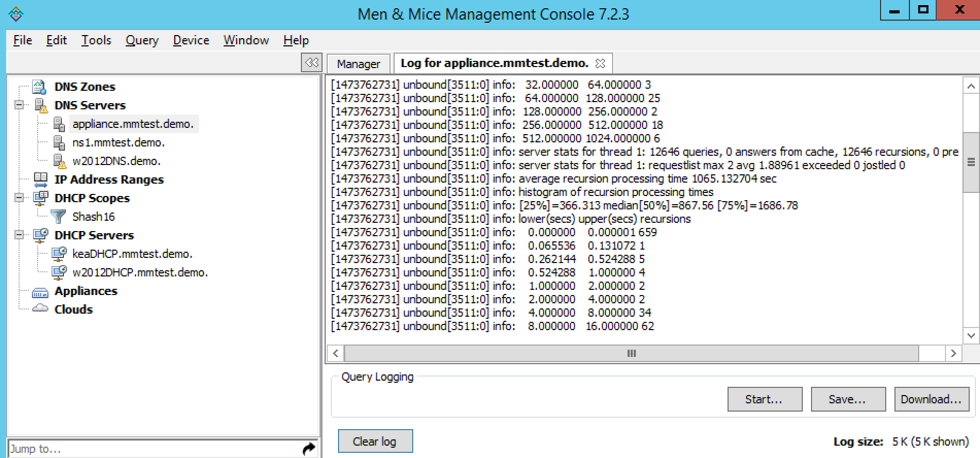Click the IP Address Ranges icon
The width and height of the screenshot is (980, 458).
point(40,179)
